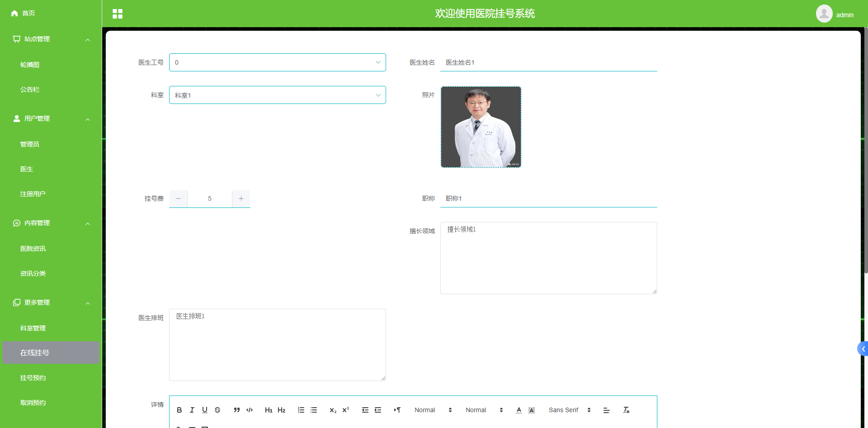Apply strikethrough formatting
Viewport: 868px width, 428px height.
tap(217, 410)
